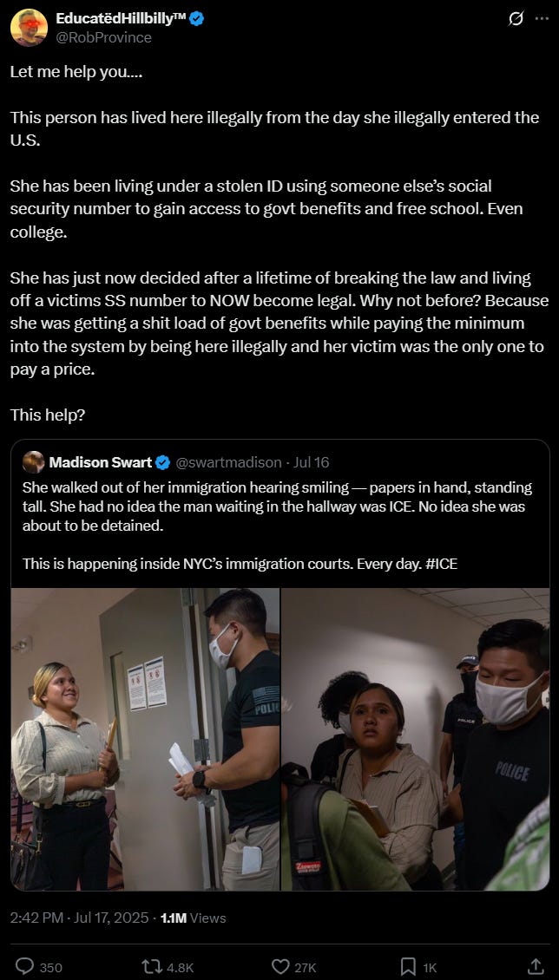Open the Grok explain icon

coord(516,19)
